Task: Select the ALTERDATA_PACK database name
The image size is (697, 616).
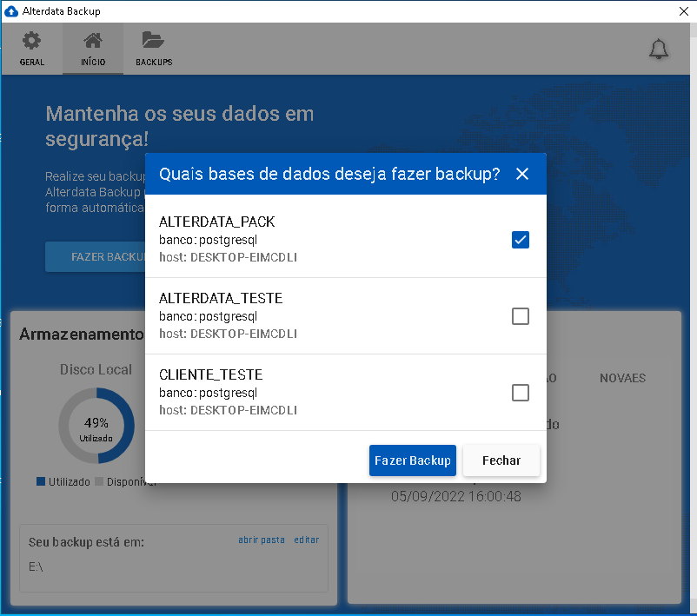Action: (x=217, y=222)
